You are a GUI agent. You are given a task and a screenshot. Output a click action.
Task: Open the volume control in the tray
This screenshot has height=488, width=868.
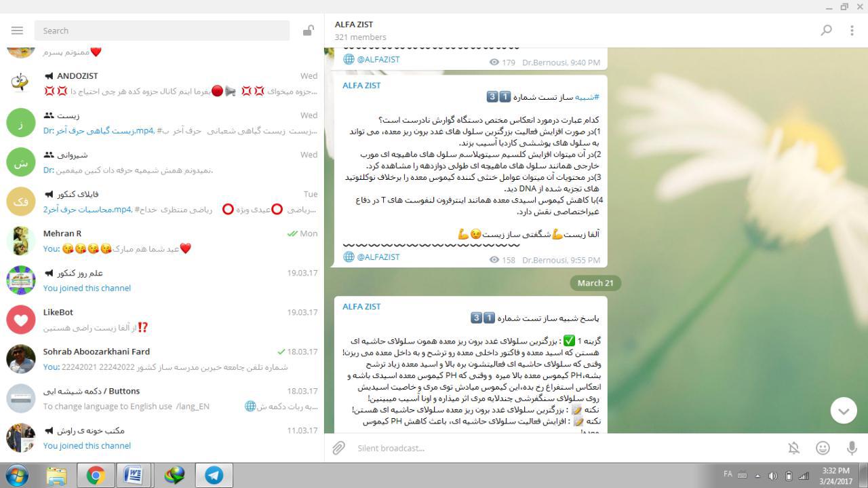coord(773,476)
